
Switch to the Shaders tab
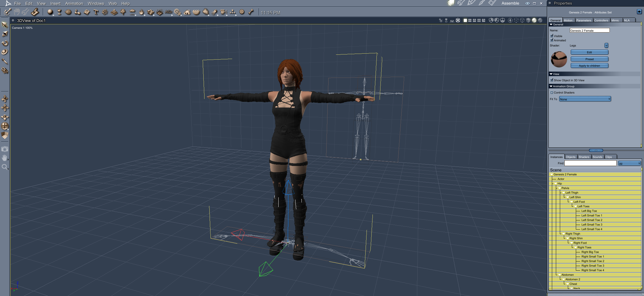tap(584, 157)
